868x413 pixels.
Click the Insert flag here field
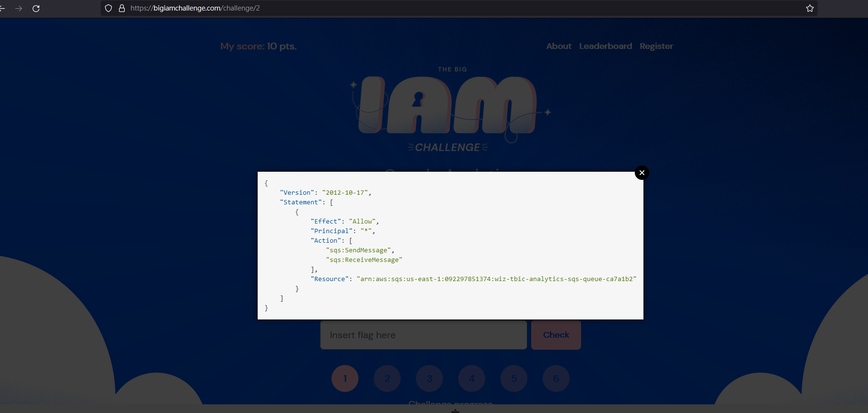coord(424,335)
